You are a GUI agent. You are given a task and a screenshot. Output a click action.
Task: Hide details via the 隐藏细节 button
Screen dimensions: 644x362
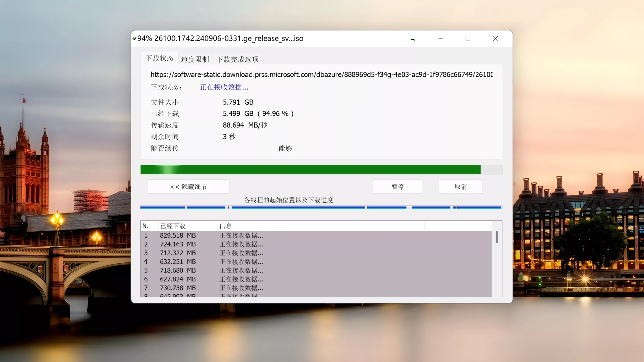188,187
